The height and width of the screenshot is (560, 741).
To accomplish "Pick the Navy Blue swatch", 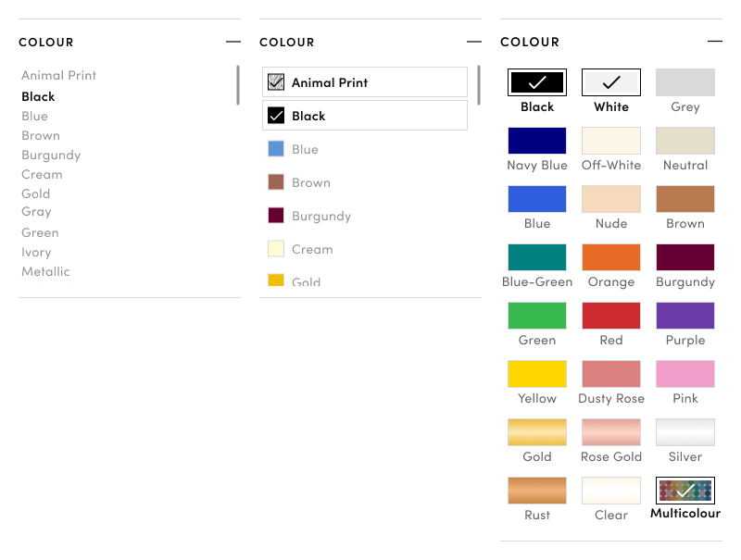I will [x=537, y=141].
